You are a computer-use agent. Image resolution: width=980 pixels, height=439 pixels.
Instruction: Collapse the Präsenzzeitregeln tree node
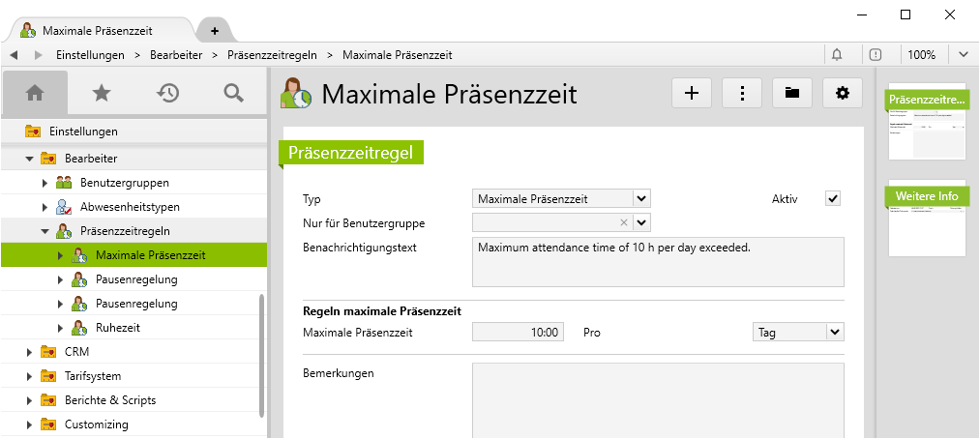tap(45, 231)
